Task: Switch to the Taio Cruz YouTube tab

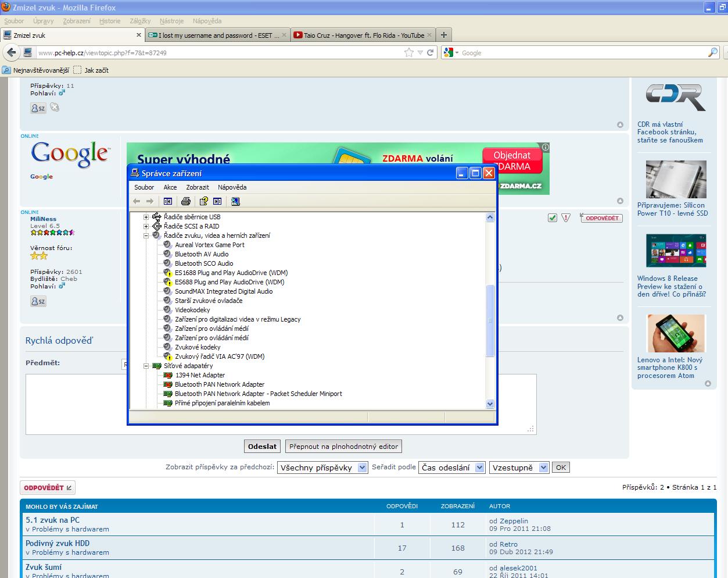Action: pyautogui.click(x=363, y=35)
